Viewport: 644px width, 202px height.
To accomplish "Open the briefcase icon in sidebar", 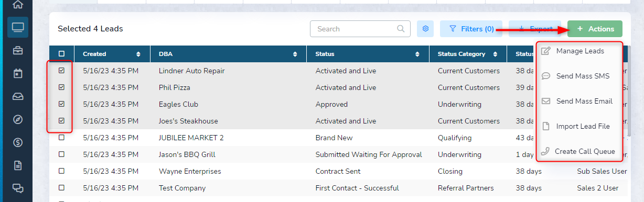I will (x=18, y=50).
